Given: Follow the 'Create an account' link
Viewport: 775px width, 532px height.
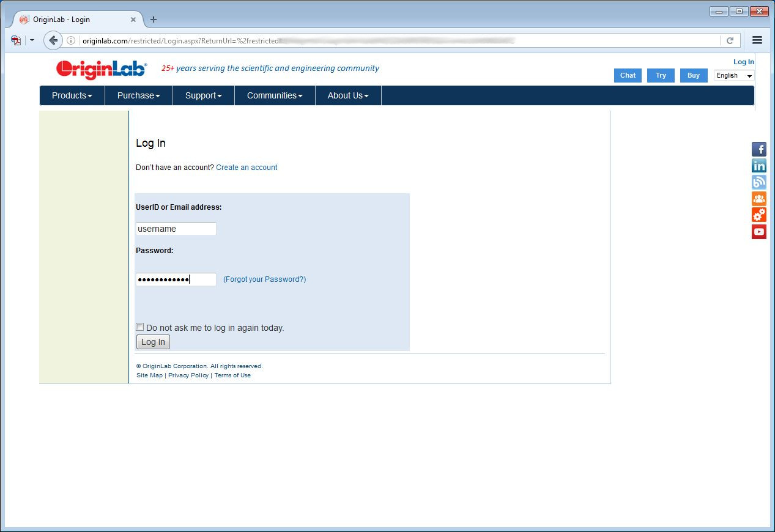Looking at the screenshot, I should coord(247,168).
